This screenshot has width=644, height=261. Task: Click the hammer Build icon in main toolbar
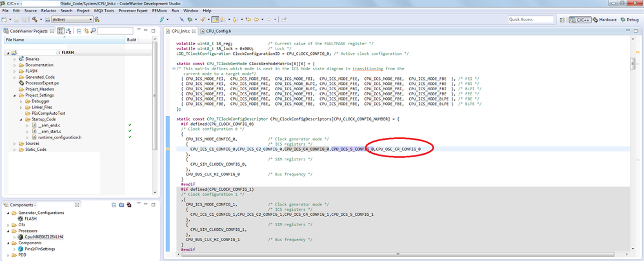34,19
